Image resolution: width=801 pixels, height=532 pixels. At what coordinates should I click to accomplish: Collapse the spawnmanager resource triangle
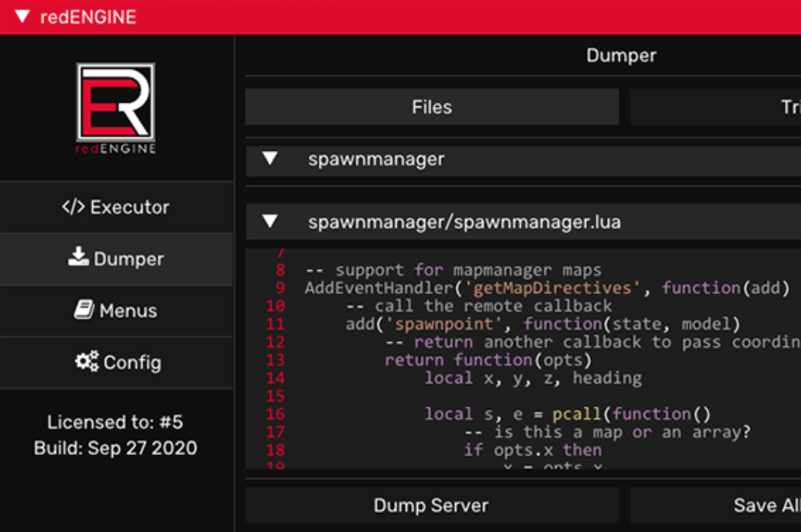(x=270, y=158)
